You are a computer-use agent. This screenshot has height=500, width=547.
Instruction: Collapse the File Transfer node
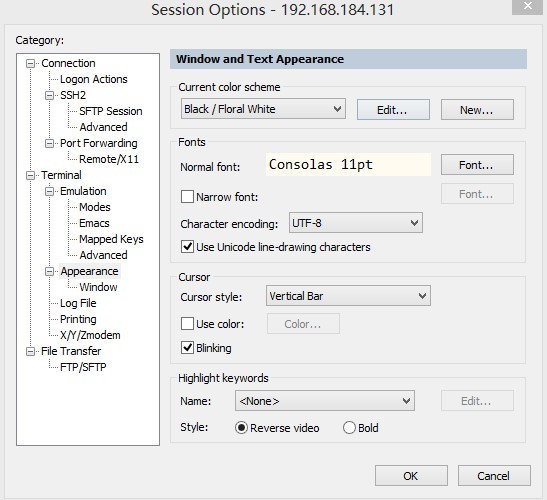coord(31,351)
